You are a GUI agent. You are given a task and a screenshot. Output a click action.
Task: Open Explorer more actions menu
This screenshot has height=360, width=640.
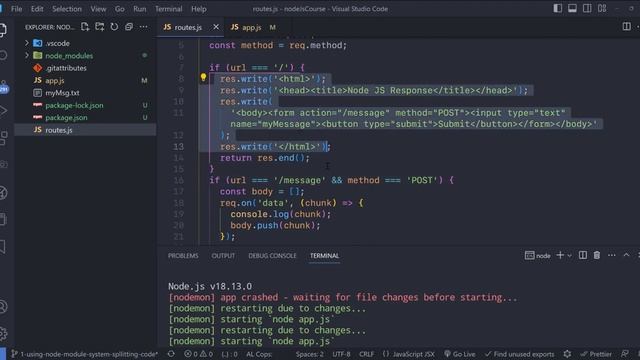[x=144, y=27]
